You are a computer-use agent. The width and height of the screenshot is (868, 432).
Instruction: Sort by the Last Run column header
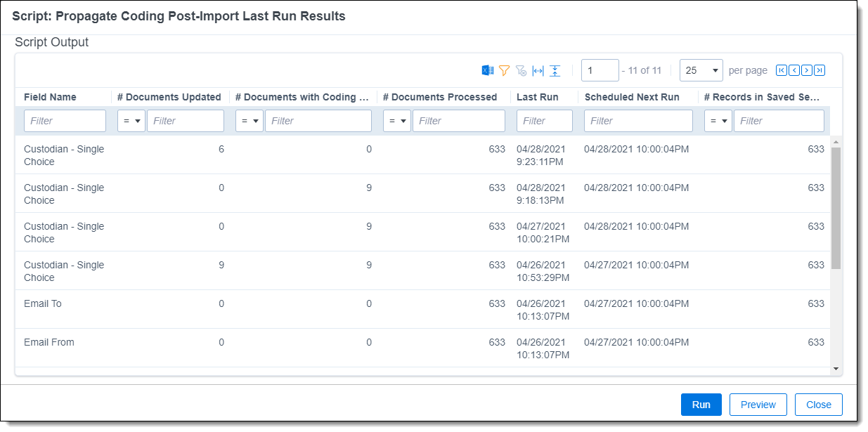pos(538,97)
